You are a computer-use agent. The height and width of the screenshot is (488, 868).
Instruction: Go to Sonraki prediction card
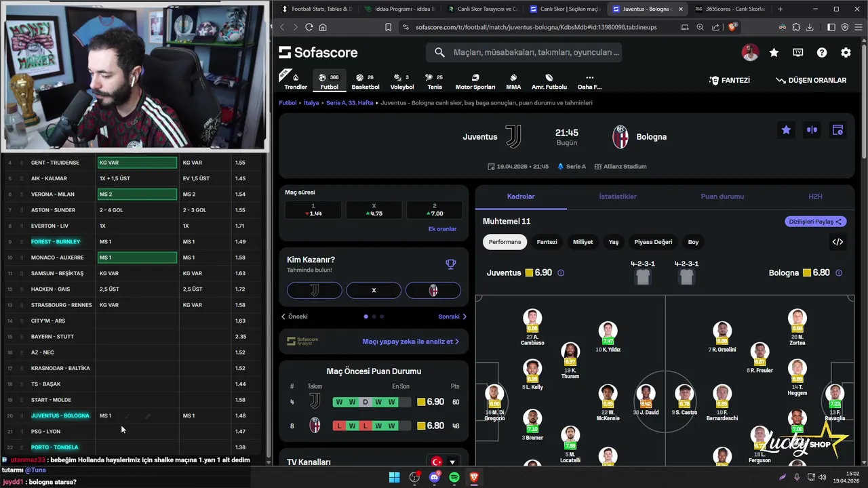[x=452, y=317]
